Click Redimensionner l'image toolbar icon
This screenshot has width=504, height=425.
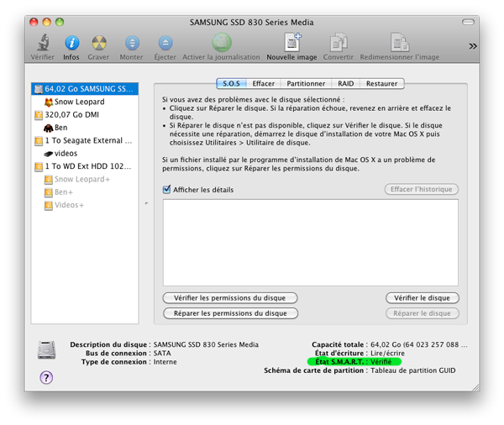tap(400, 42)
